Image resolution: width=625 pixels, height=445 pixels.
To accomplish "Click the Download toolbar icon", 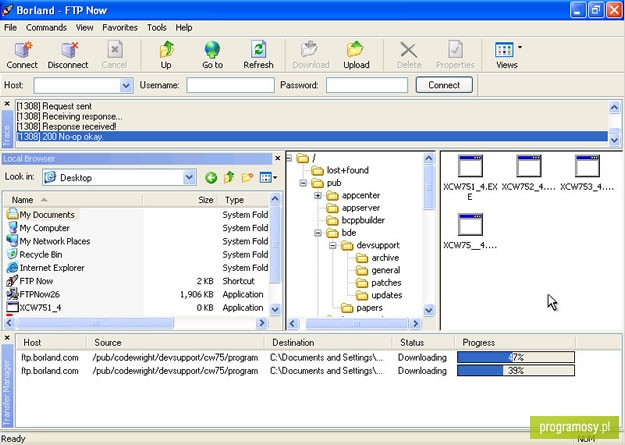I will [x=311, y=55].
